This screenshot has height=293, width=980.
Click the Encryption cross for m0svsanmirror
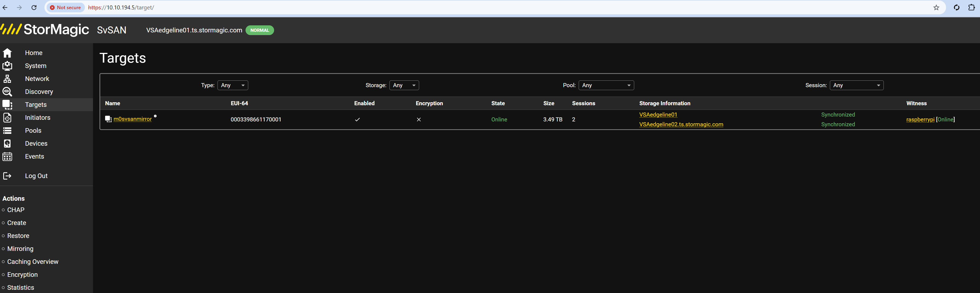pos(419,119)
